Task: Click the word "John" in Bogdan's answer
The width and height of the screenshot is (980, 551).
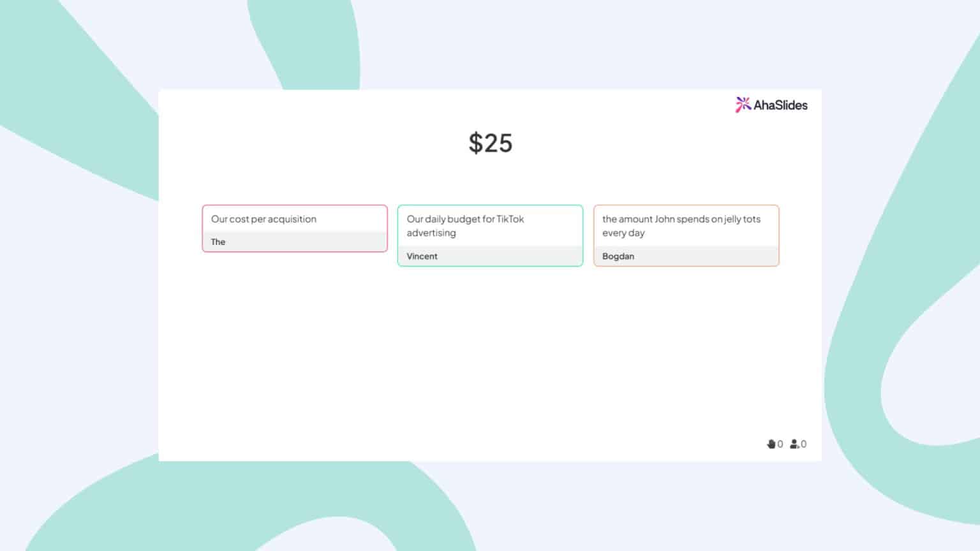Action: point(664,219)
